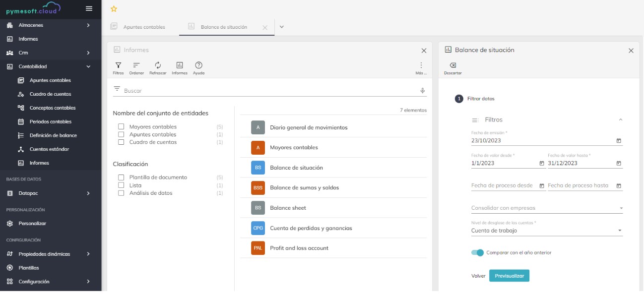Open Ayuda from the Informes toolbar
This screenshot has height=294, width=644.
click(198, 67)
